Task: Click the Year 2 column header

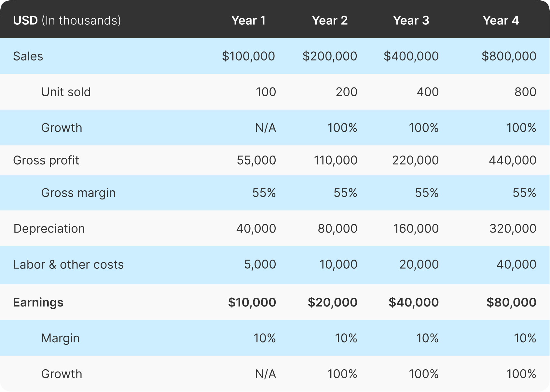Action: pos(330,20)
